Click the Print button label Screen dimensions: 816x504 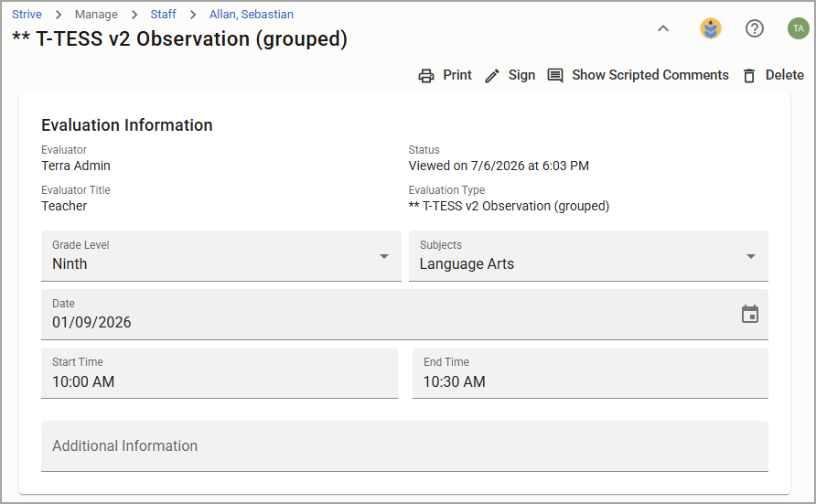point(456,75)
